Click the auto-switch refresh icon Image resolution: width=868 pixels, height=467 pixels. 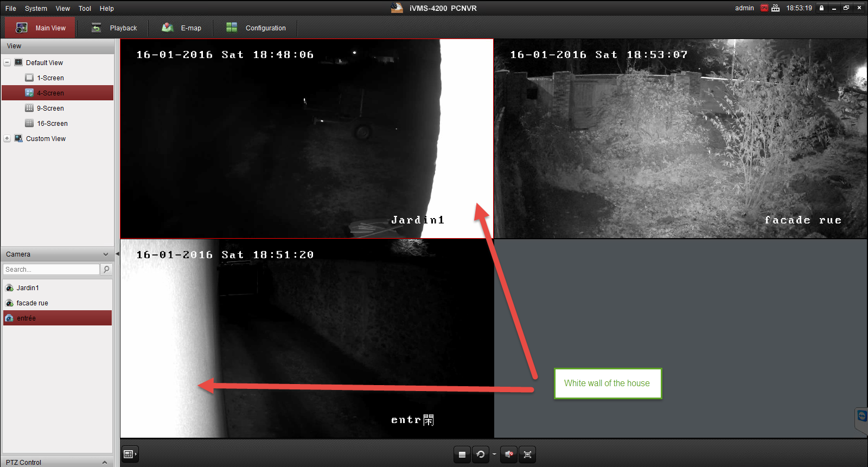(480, 455)
